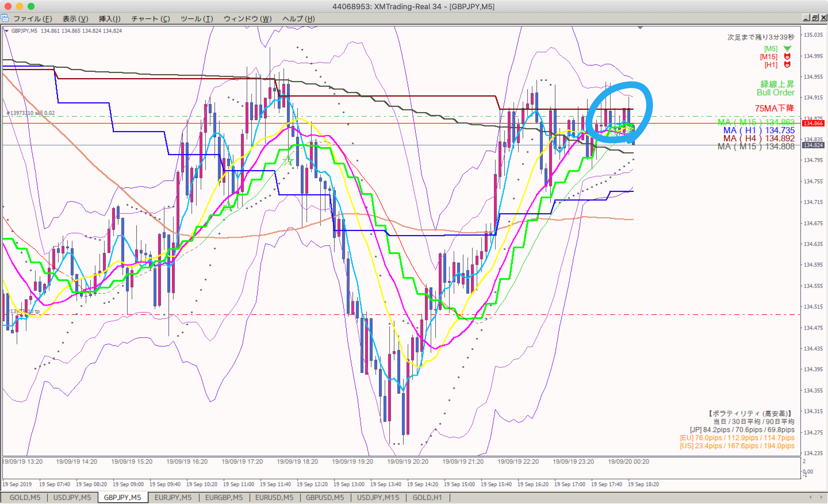Image resolution: width=828 pixels, height=504 pixels.
Task: Open the 表示 (V) menu
Action: (75, 19)
